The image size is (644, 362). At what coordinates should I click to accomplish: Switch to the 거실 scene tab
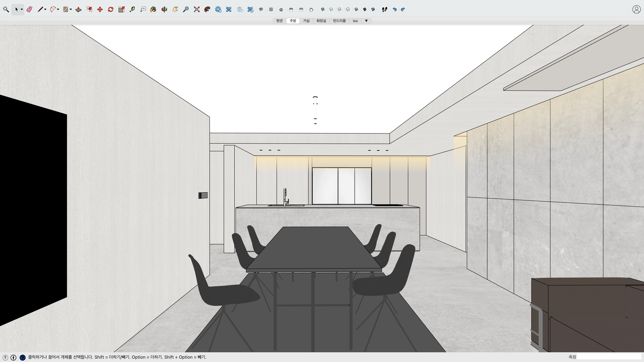306,21
